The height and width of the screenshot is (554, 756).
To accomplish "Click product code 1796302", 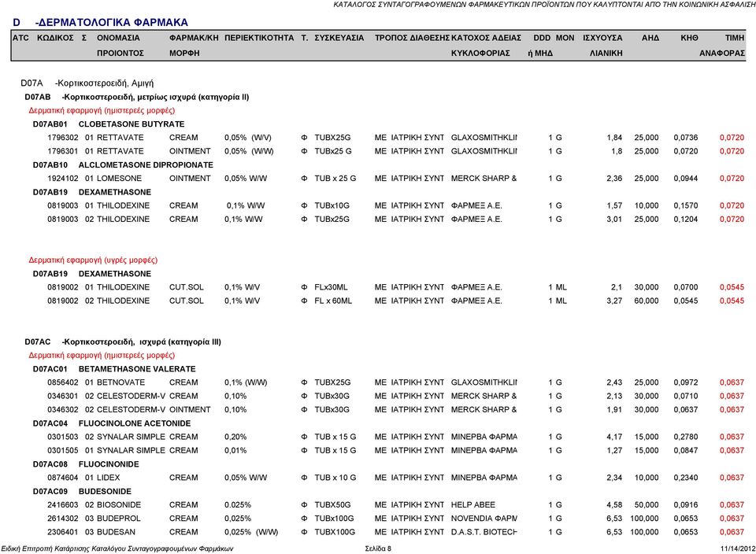I will (x=63, y=138).
